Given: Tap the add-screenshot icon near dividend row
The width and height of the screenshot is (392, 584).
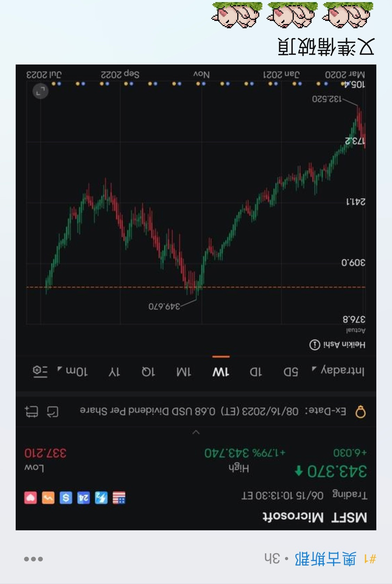Looking at the screenshot, I should click(32, 412).
